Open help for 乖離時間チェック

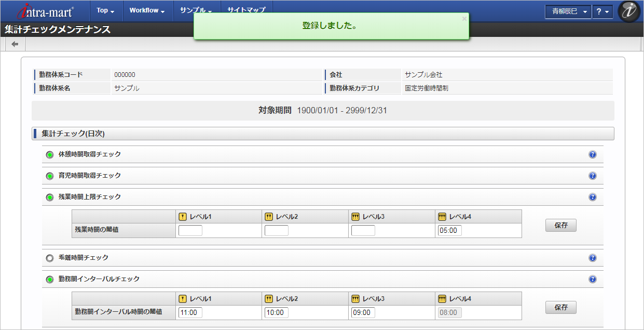[x=593, y=258]
